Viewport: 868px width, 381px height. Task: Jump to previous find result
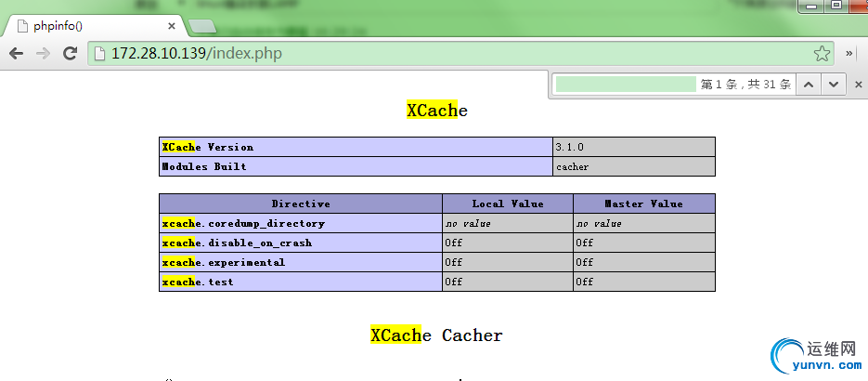coord(809,85)
